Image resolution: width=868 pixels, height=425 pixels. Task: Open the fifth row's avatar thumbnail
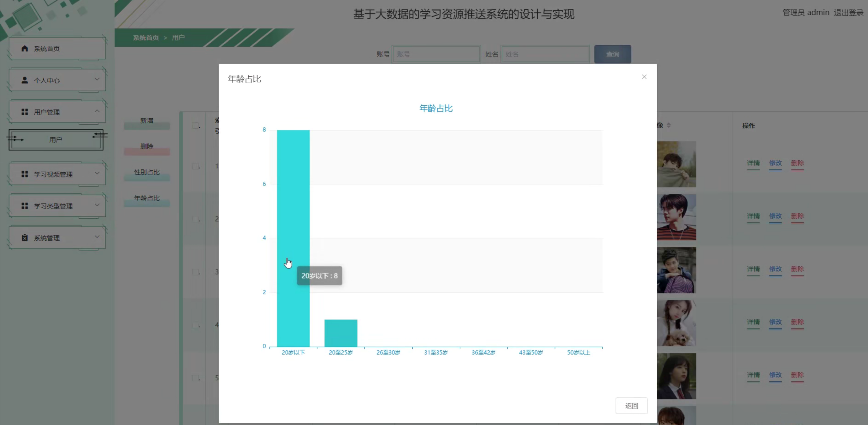[677, 376]
